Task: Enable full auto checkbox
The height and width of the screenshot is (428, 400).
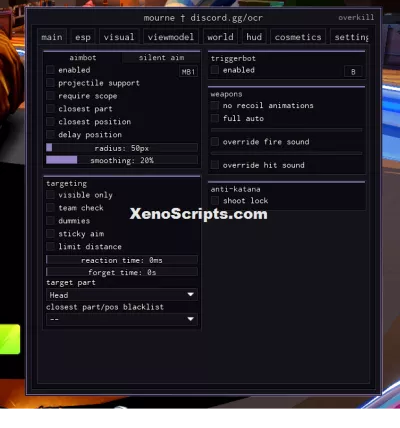Action: tap(215, 118)
